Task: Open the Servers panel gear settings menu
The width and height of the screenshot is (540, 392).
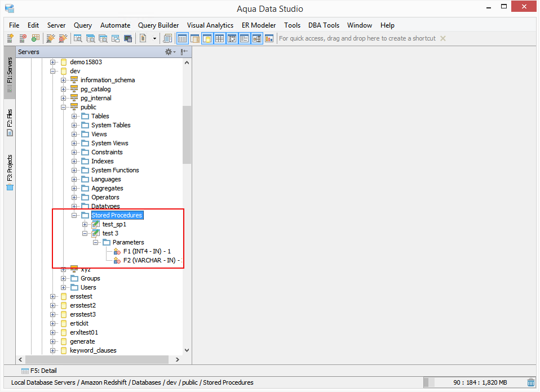Action: pyautogui.click(x=170, y=52)
